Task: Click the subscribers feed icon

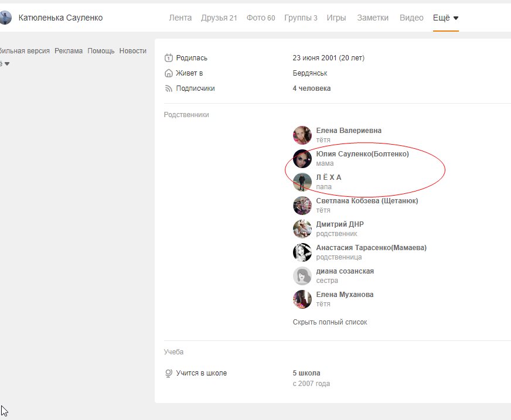Action: click(169, 88)
